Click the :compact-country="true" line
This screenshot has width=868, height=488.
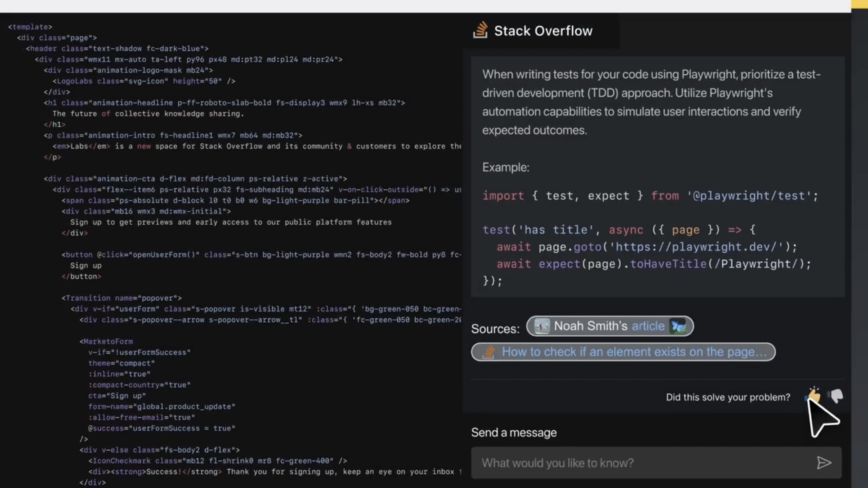[x=139, y=385]
